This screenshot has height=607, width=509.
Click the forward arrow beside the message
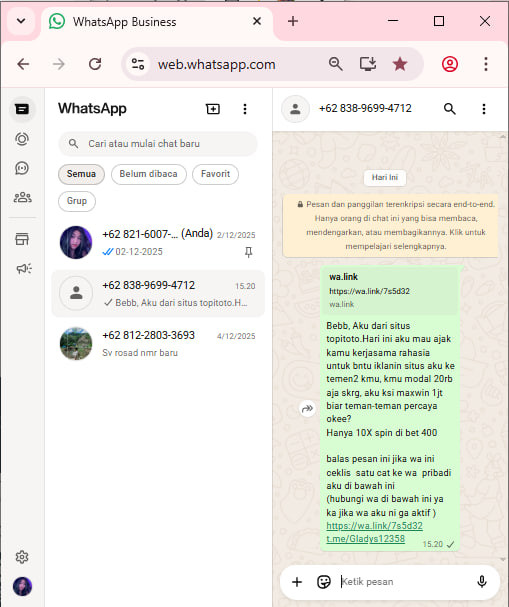pos(307,408)
